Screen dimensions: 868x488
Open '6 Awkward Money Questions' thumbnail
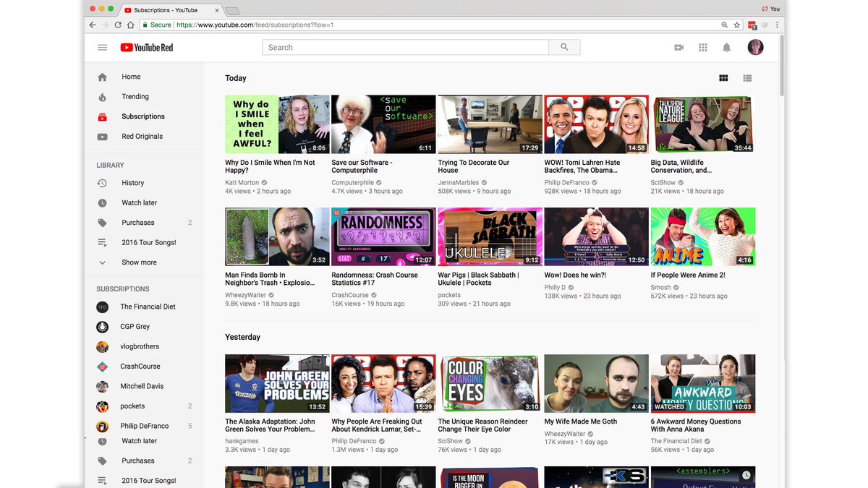click(x=703, y=383)
